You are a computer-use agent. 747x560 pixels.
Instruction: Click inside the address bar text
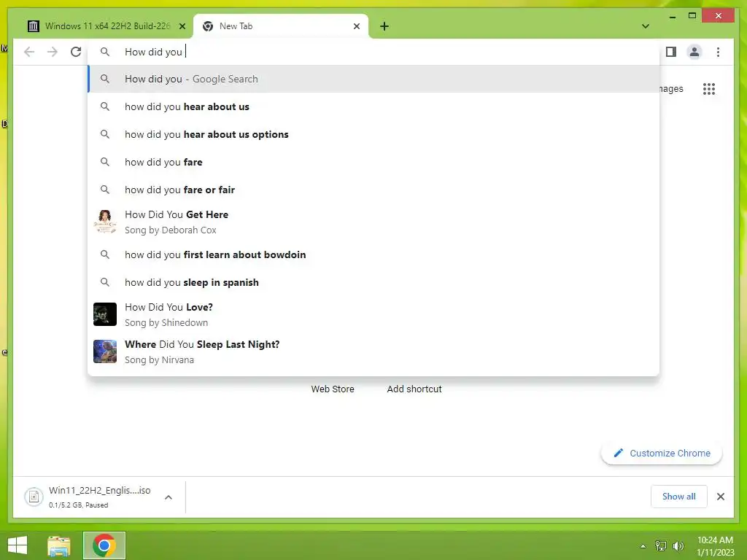click(x=153, y=52)
